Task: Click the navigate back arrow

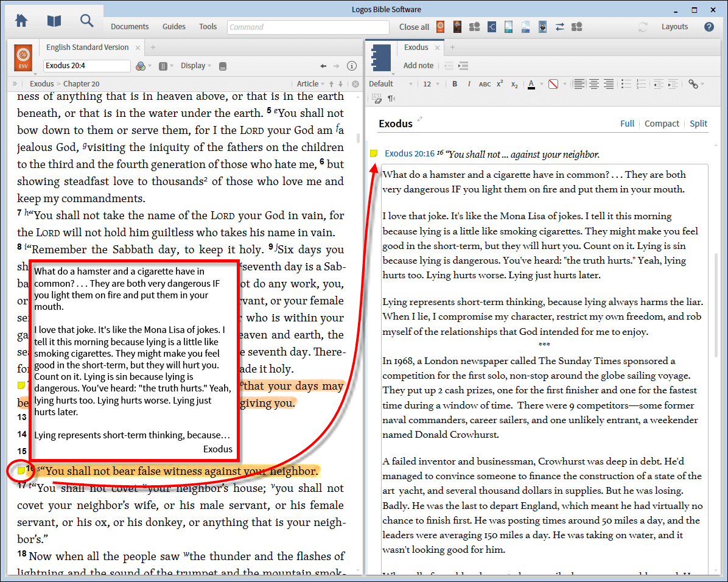Action: [x=324, y=66]
